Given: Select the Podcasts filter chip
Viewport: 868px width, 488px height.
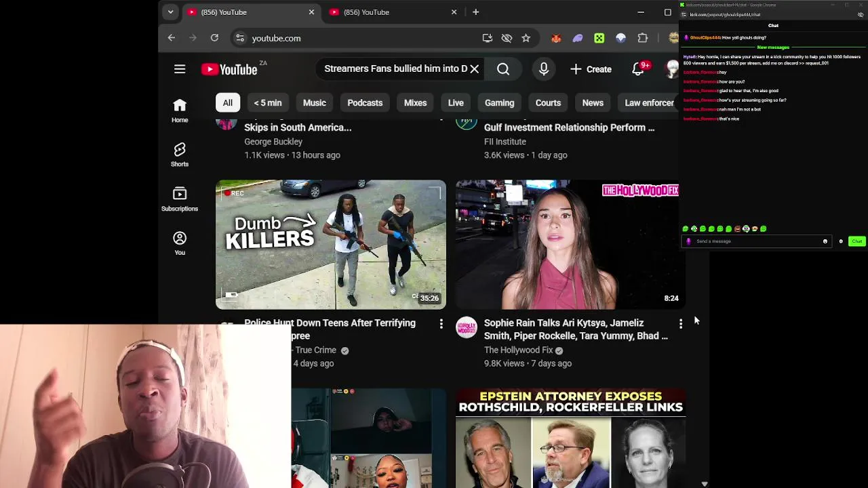Looking at the screenshot, I should pyautogui.click(x=365, y=103).
